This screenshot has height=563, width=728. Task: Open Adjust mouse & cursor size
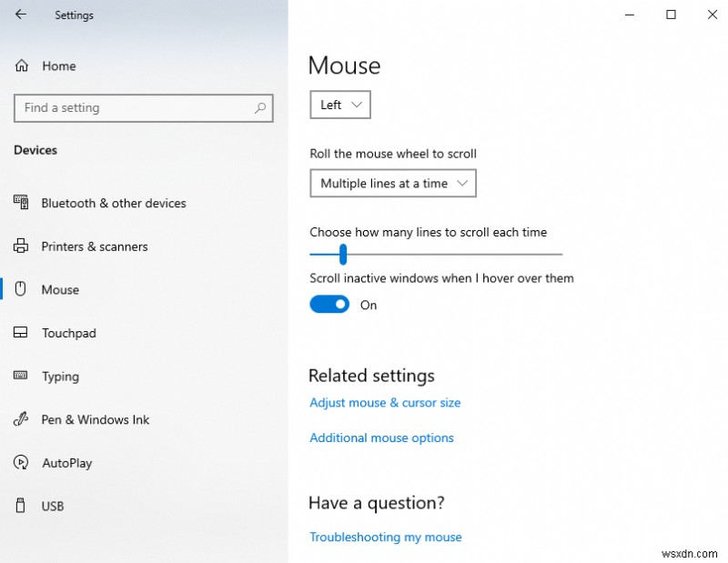point(385,402)
